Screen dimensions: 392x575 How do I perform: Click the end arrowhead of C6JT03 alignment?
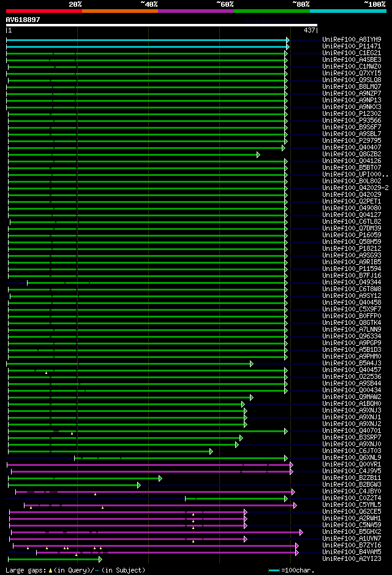pos(211,451)
